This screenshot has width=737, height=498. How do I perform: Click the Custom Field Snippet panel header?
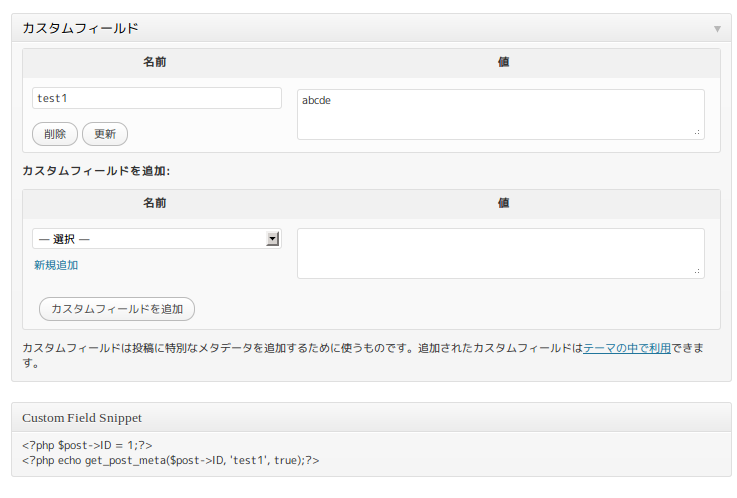(82, 417)
